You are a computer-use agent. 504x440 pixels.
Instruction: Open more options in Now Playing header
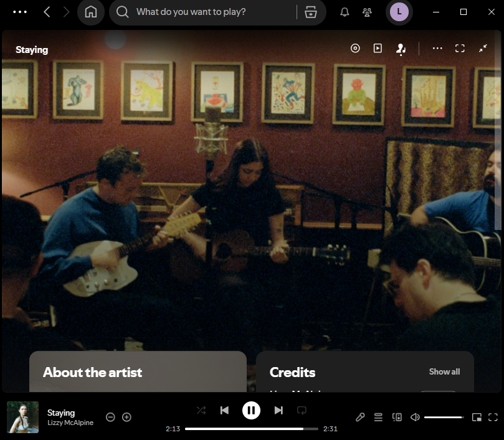[x=437, y=48]
